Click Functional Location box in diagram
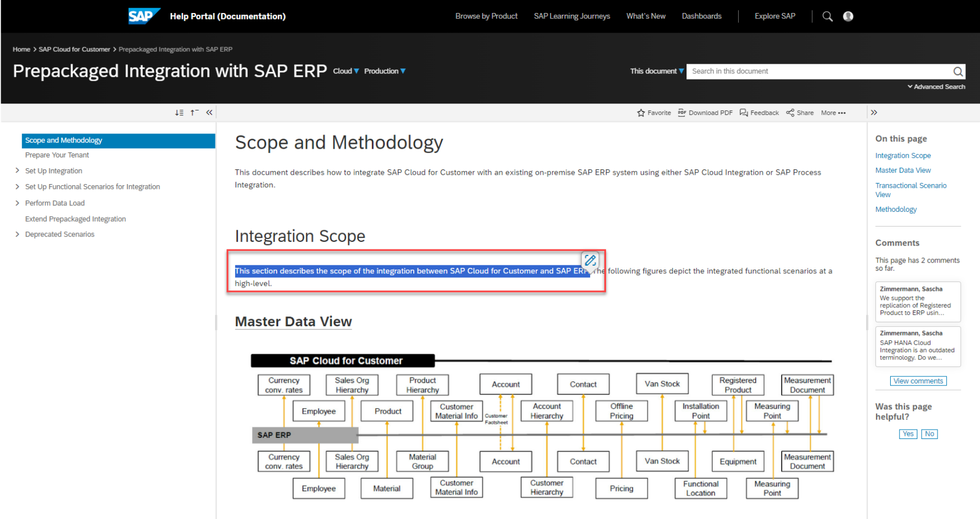The image size is (980, 519). (x=701, y=489)
